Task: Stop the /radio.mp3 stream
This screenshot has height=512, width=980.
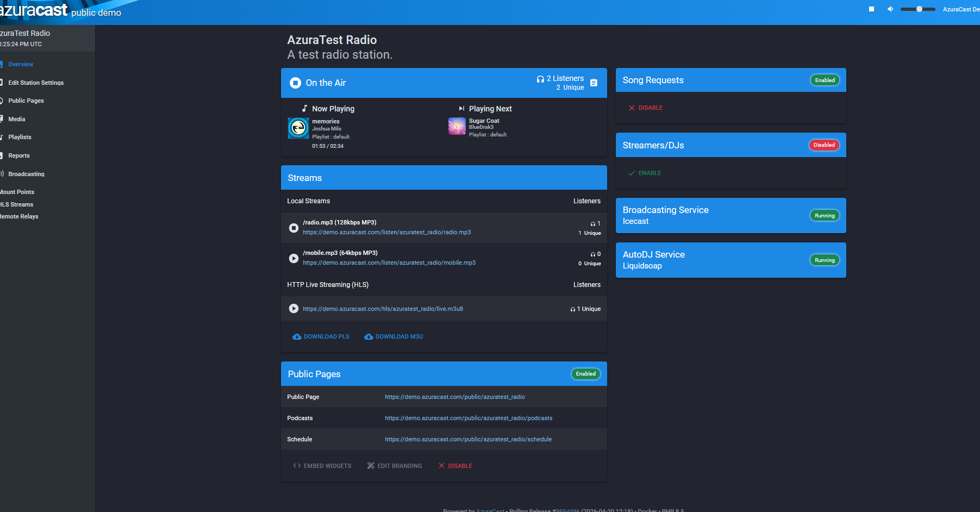Action: [x=294, y=228]
